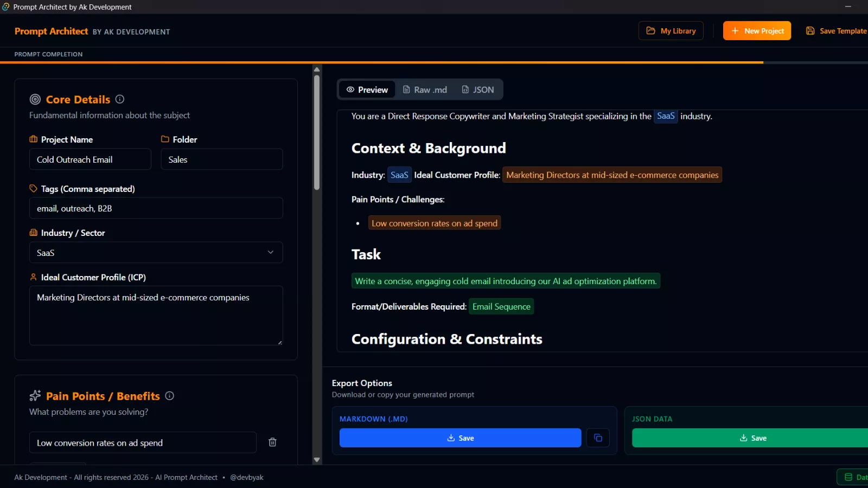Click the Email Sequence chip
The height and width of the screenshot is (488, 868).
point(501,306)
